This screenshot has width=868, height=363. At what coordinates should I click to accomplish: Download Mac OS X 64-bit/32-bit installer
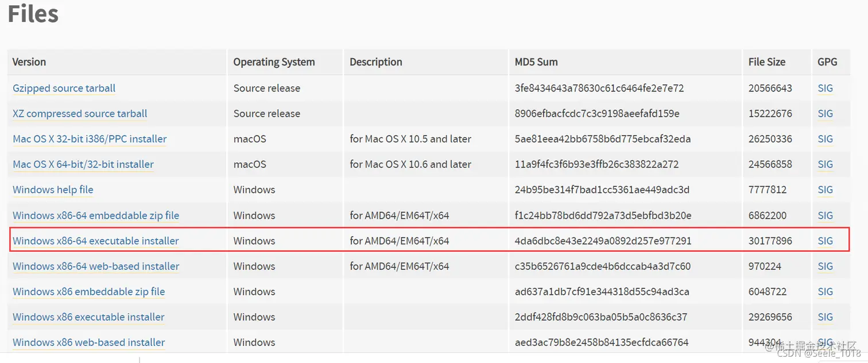pos(83,164)
